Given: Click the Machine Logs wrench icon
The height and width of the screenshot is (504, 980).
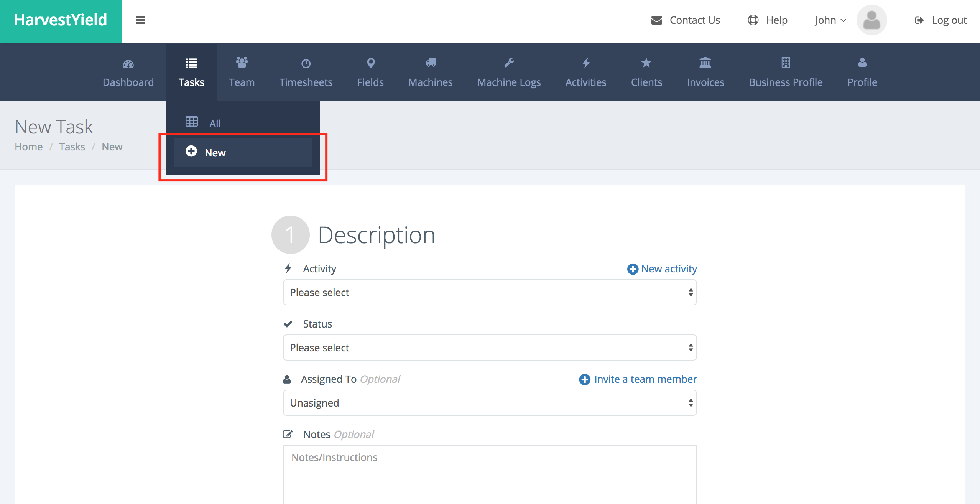Looking at the screenshot, I should pyautogui.click(x=509, y=63).
